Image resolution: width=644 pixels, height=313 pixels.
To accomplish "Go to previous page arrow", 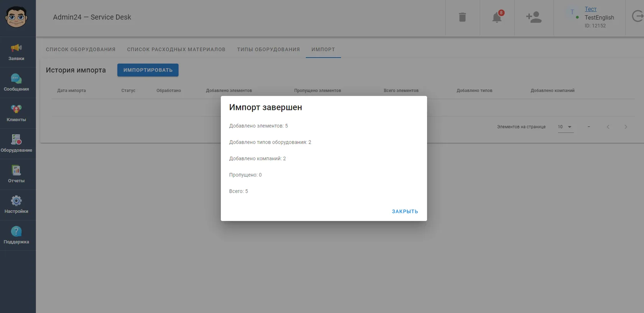I will [608, 127].
